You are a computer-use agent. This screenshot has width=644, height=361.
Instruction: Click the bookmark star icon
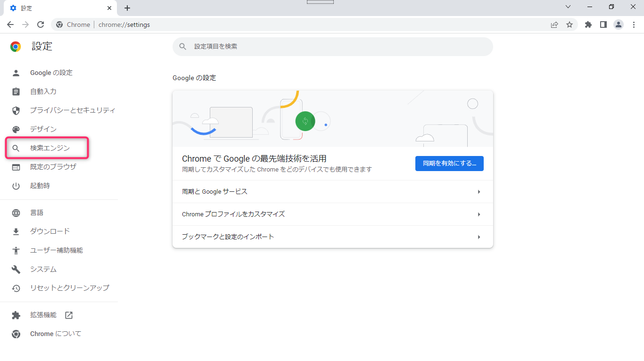570,25
